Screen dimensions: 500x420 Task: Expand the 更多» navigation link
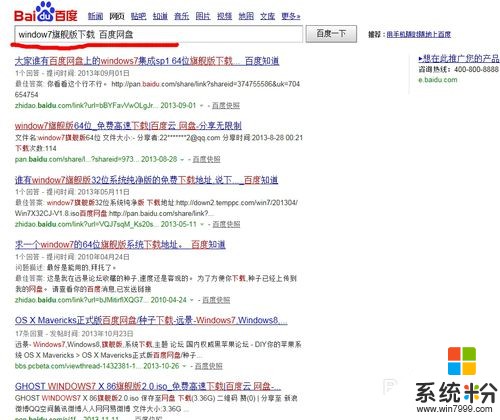pyautogui.click(x=291, y=16)
